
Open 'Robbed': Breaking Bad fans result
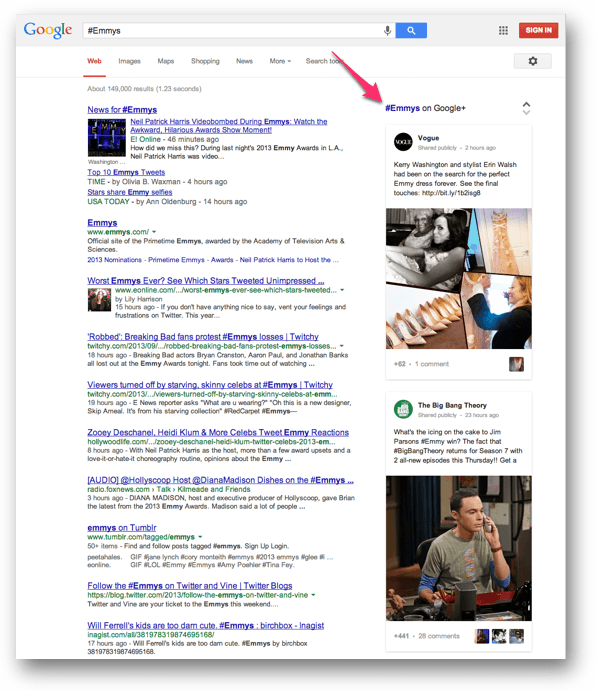pyautogui.click(x=203, y=337)
